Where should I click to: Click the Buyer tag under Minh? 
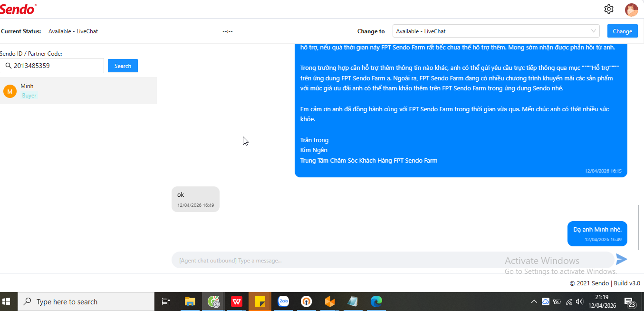(29, 96)
